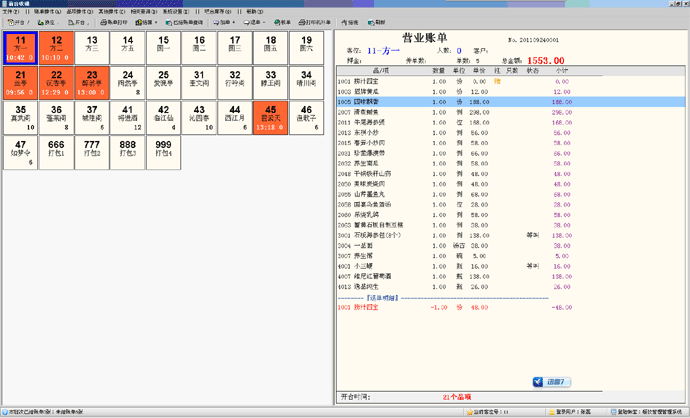Click the blue 返回 button at bottom right
This screenshot has height=418, width=690.
551,382
